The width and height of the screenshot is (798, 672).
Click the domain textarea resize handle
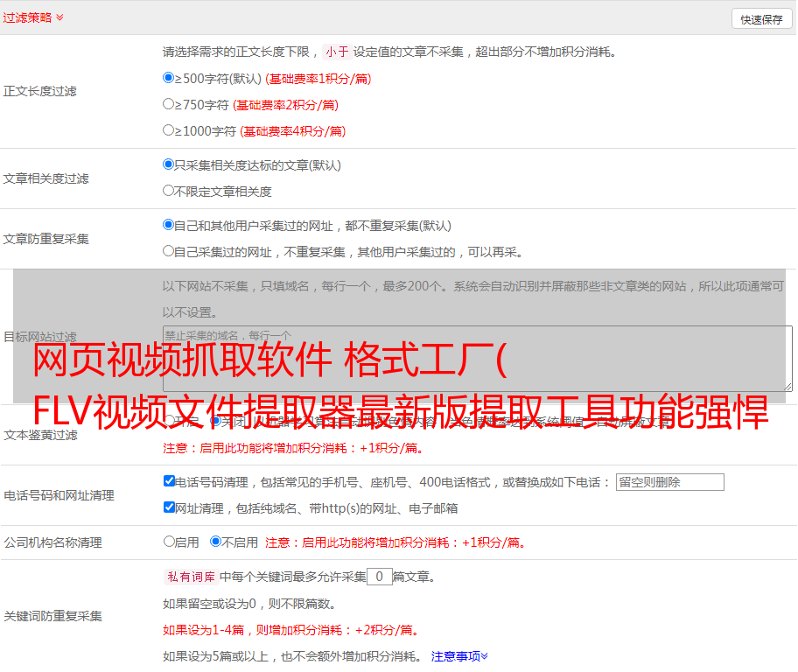coord(787,387)
